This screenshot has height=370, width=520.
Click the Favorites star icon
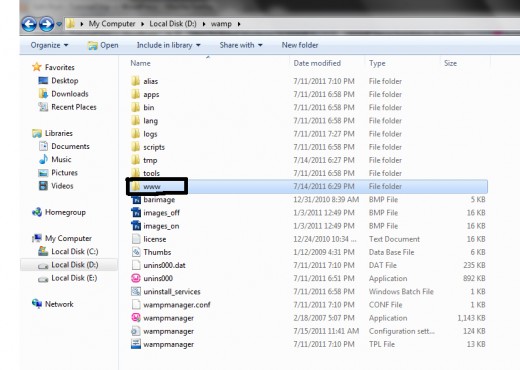(x=37, y=67)
